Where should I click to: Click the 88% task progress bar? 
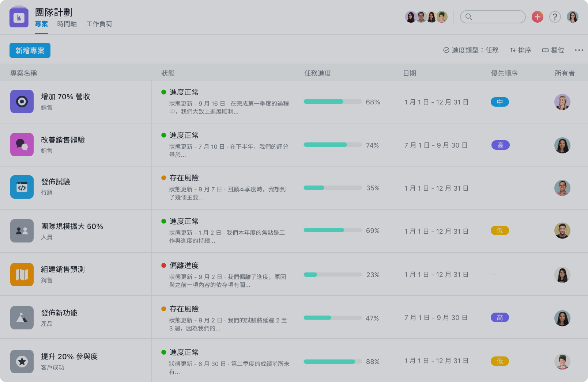332,362
